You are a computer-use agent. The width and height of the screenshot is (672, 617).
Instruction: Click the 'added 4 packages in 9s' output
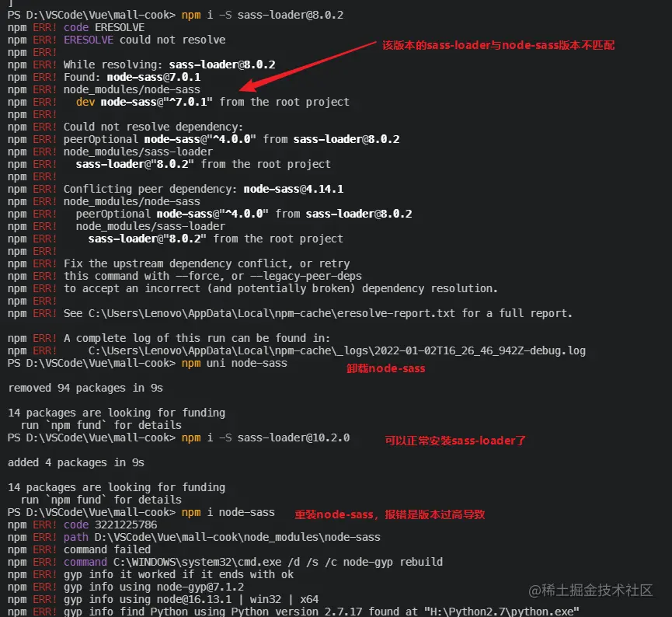[76, 462]
